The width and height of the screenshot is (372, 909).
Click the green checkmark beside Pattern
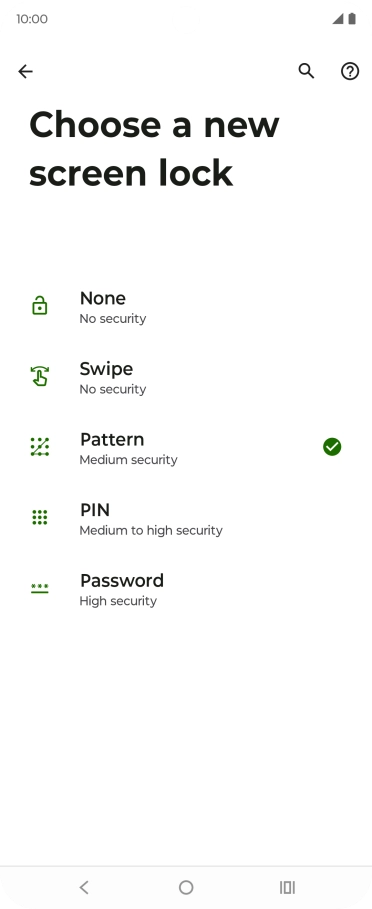[332, 447]
